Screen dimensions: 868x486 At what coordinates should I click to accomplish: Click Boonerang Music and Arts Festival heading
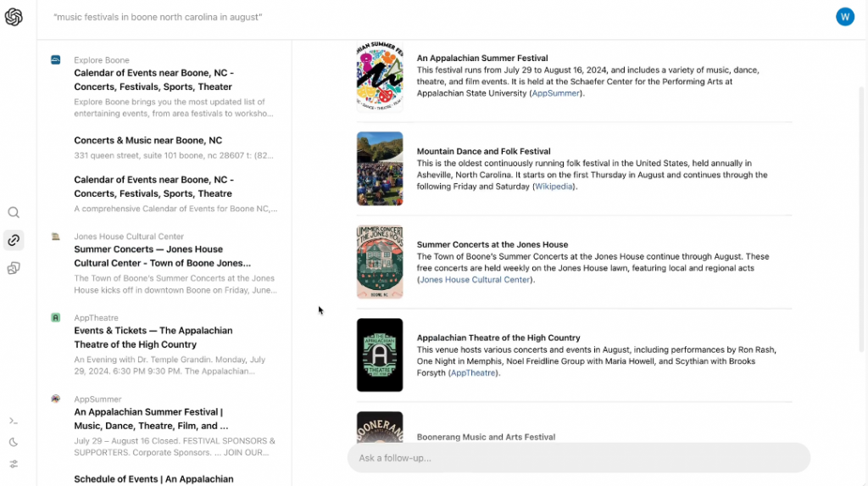(486, 437)
